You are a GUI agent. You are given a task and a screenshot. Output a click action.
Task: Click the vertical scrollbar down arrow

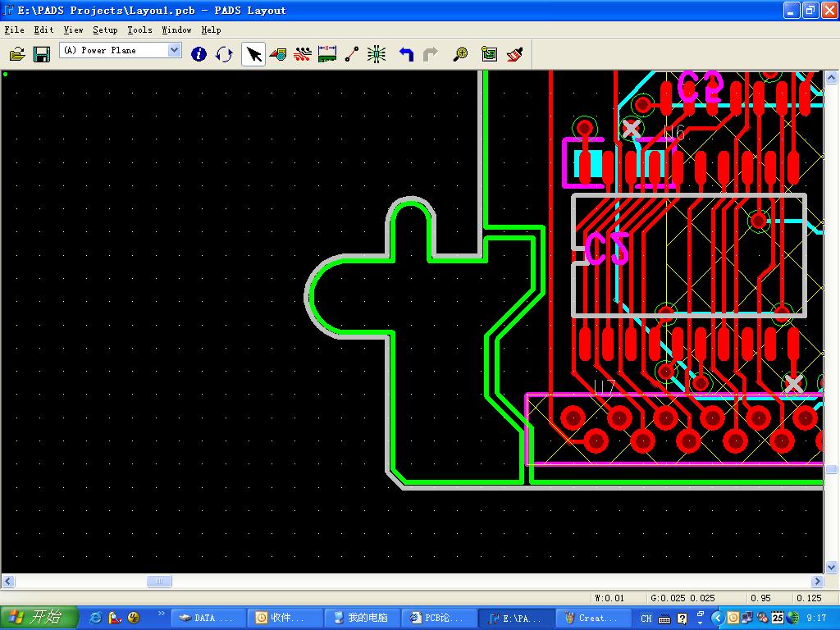(831, 567)
